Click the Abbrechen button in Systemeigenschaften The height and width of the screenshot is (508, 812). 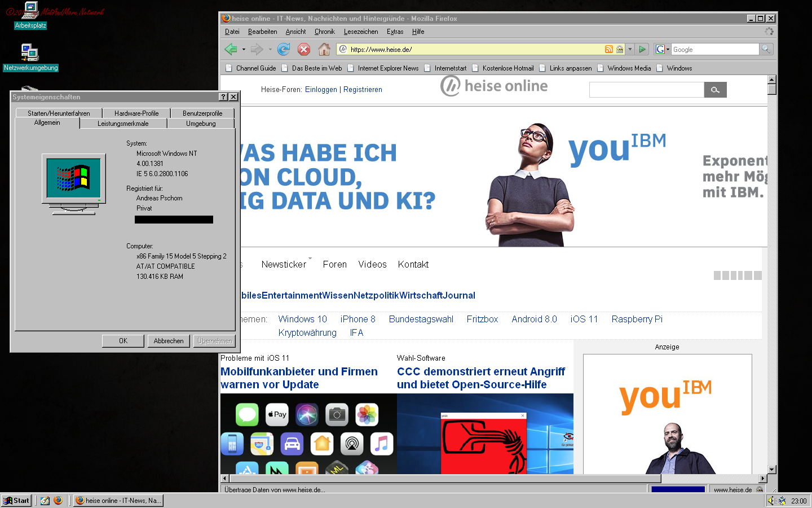click(x=169, y=341)
